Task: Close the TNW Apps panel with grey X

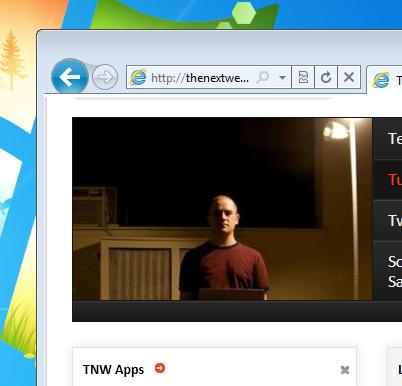Action: pyautogui.click(x=345, y=370)
